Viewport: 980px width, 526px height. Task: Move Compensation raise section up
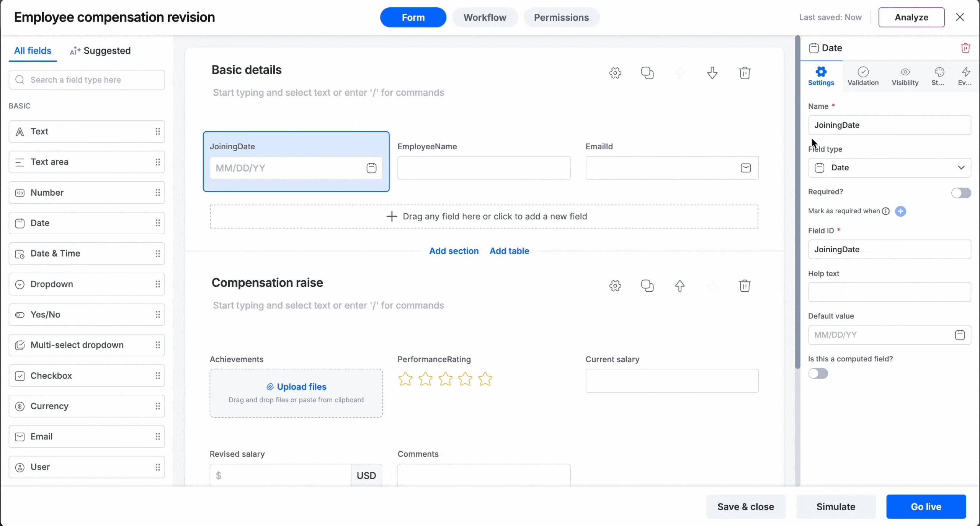pos(679,286)
